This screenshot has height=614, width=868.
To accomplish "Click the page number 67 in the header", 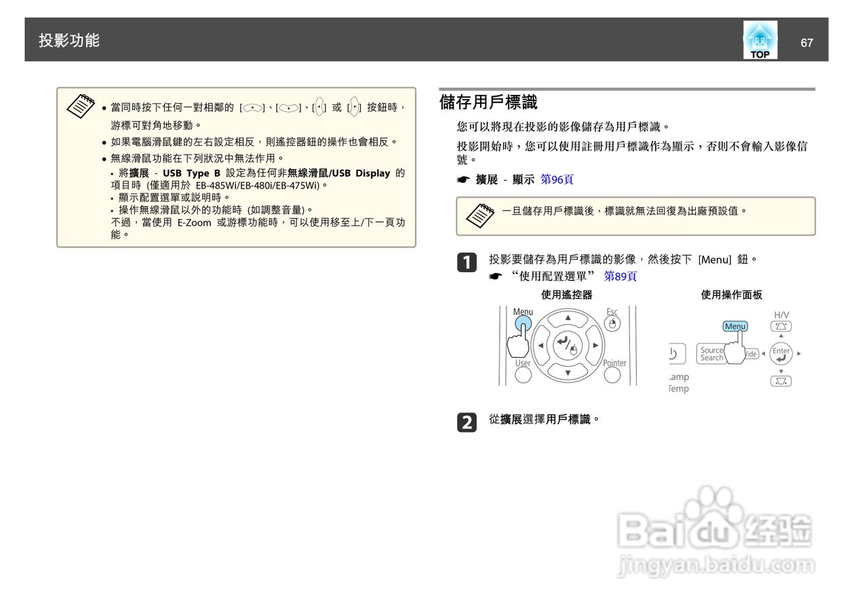I will [807, 43].
